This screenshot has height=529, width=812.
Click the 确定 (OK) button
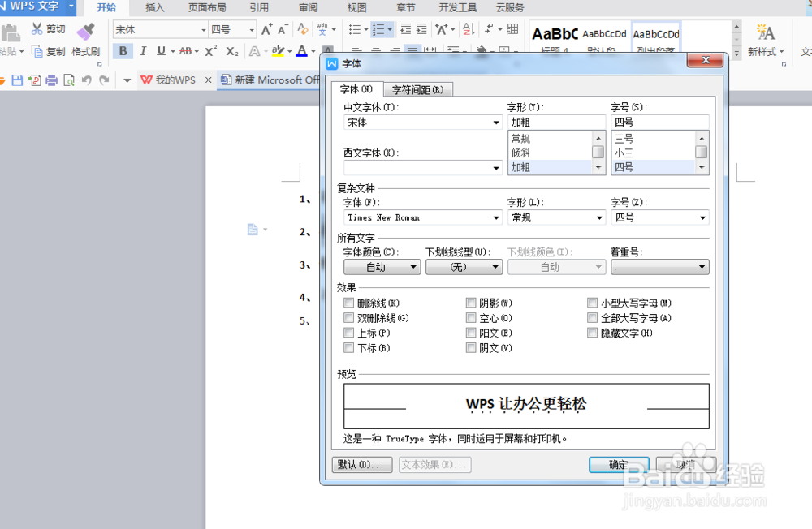coord(619,465)
